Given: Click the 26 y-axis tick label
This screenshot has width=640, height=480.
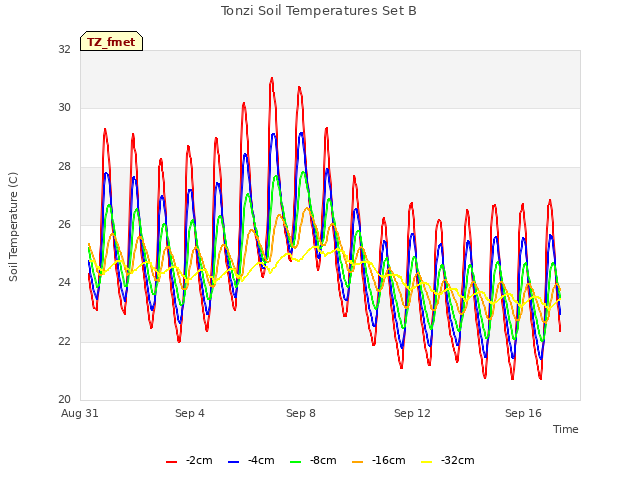Looking at the screenshot, I should 64,224.
